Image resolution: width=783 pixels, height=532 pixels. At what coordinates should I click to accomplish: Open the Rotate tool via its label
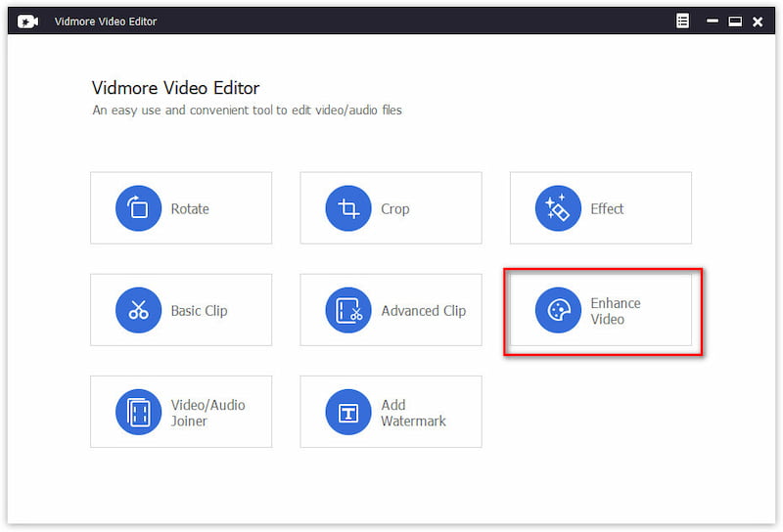(190, 208)
